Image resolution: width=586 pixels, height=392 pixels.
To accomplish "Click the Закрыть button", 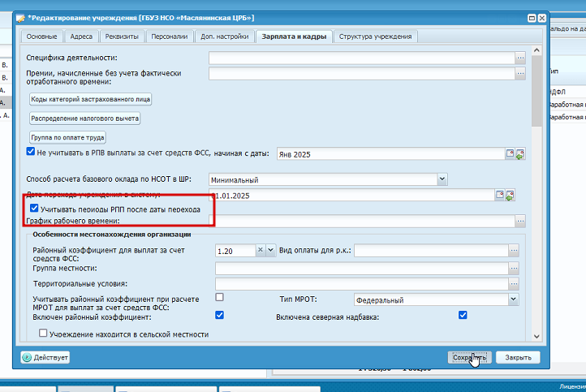I will pyautogui.click(x=518, y=358).
